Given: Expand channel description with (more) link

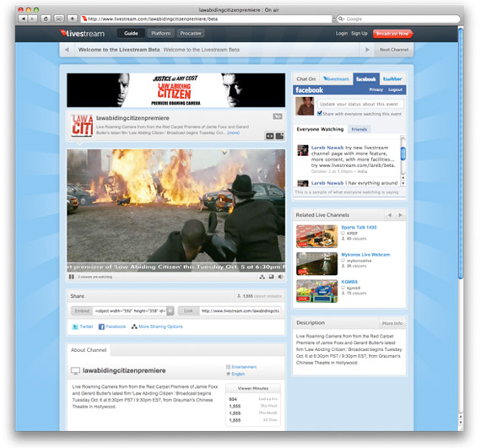Looking at the screenshot, I should (234, 132).
